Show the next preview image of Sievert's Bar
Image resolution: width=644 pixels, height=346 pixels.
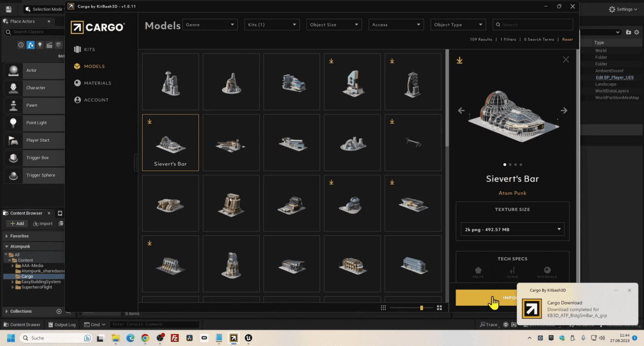click(x=564, y=111)
